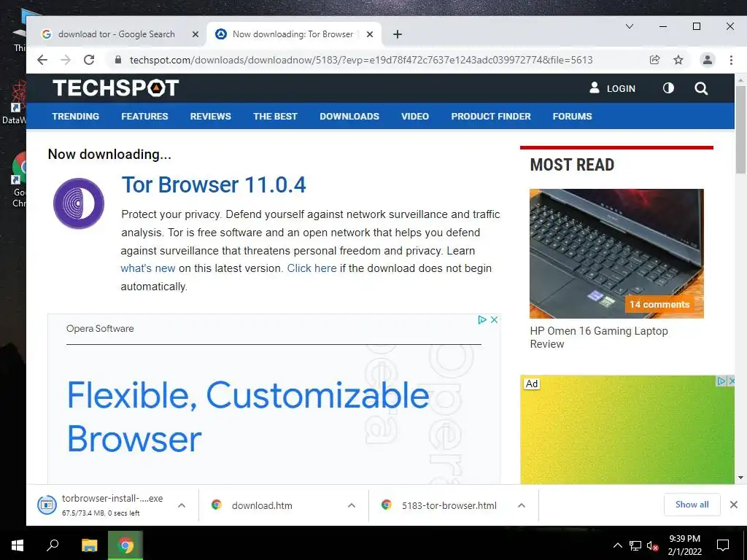Open the Tor Browser 11.0.4 title link
This screenshot has width=747, height=560.
coord(214,184)
